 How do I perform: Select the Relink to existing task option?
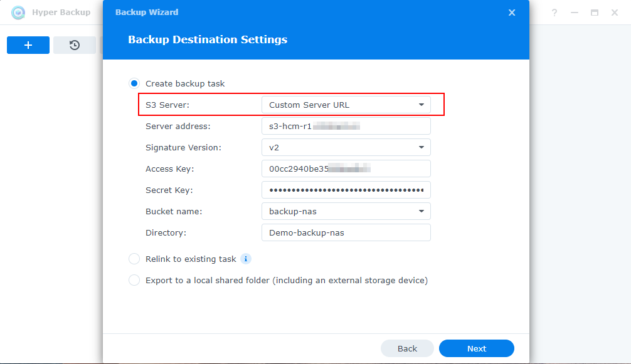point(134,259)
